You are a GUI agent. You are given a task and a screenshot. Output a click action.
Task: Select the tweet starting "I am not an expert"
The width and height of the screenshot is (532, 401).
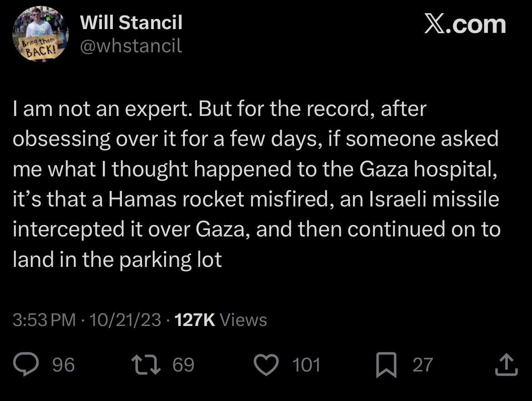257,185
